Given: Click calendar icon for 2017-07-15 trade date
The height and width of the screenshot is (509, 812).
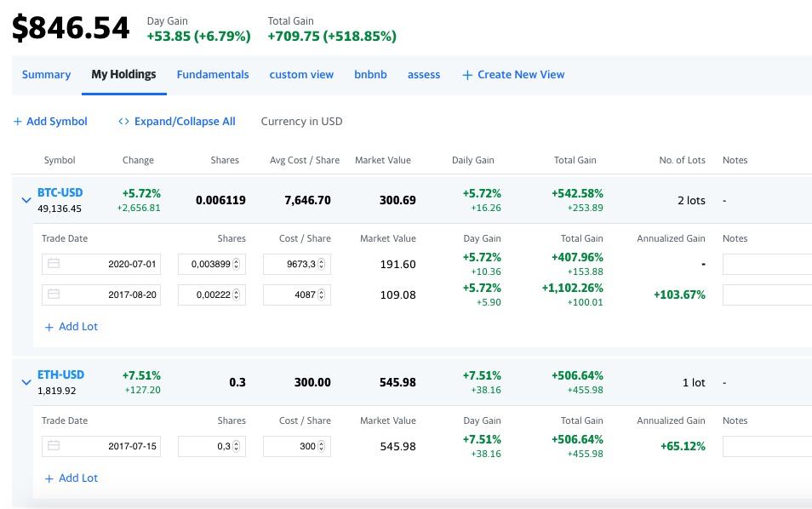Looking at the screenshot, I should click(54, 446).
